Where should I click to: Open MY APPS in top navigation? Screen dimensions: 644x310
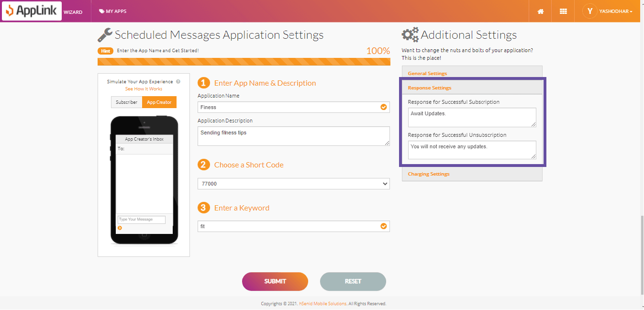[x=113, y=11]
